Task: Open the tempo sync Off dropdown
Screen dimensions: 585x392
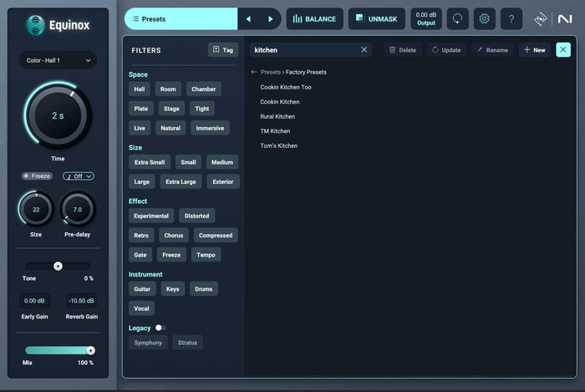Action: 79,176
